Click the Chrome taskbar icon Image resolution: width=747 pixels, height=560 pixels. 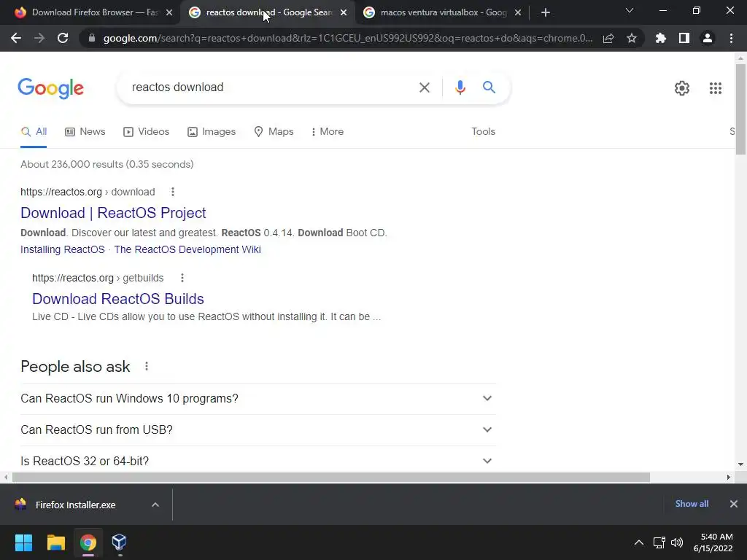click(x=88, y=542)
